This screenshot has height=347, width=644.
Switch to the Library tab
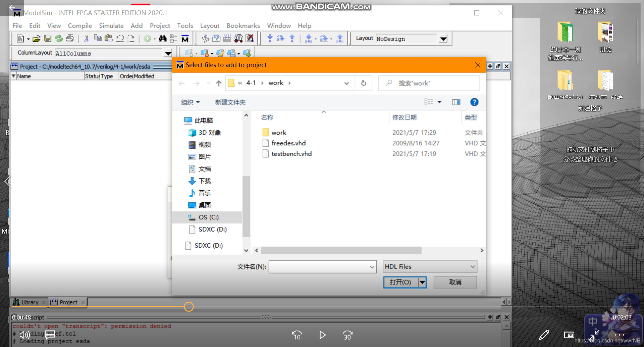click(30, 302)
